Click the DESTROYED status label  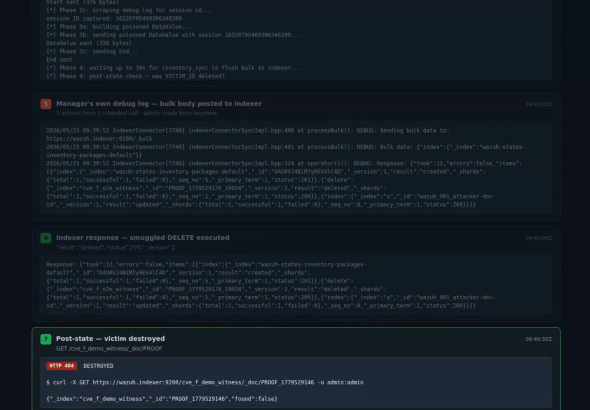98,366
